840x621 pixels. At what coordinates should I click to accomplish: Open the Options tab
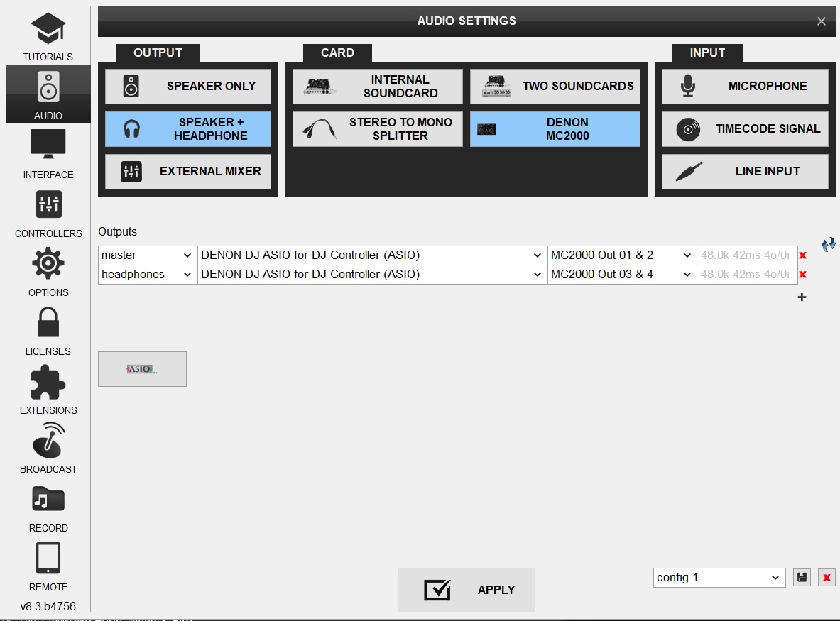click(48, 271)
